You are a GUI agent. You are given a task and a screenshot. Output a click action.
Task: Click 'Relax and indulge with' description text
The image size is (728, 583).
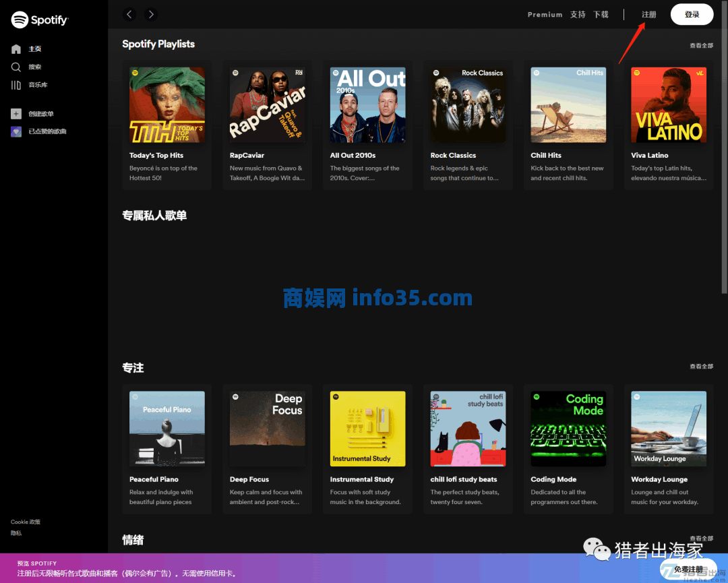[161, 493]
